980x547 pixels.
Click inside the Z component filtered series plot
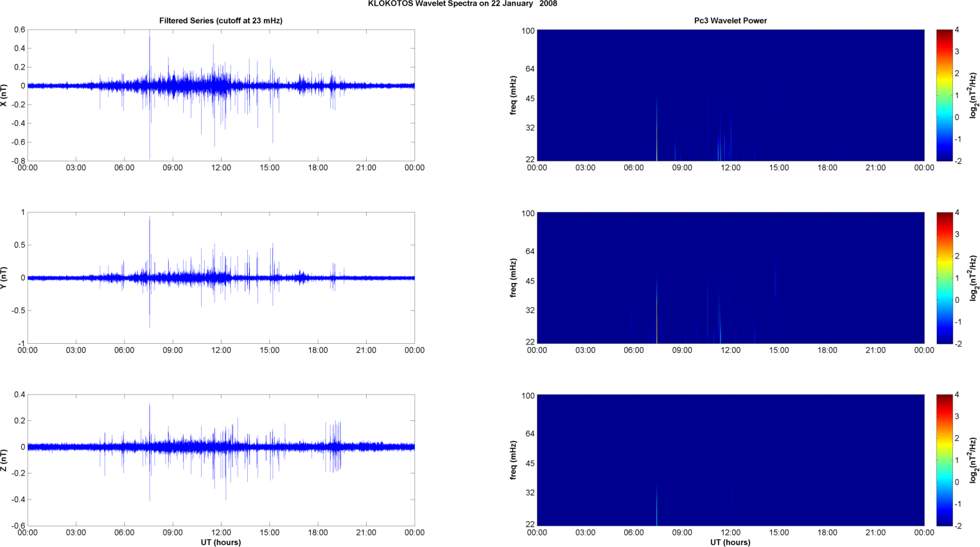[221, 460]
